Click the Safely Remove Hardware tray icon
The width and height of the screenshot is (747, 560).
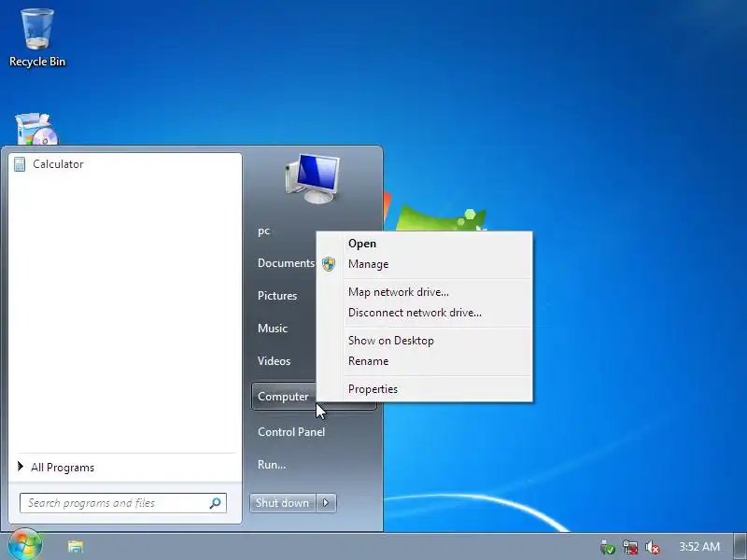[x=607, y=547]
